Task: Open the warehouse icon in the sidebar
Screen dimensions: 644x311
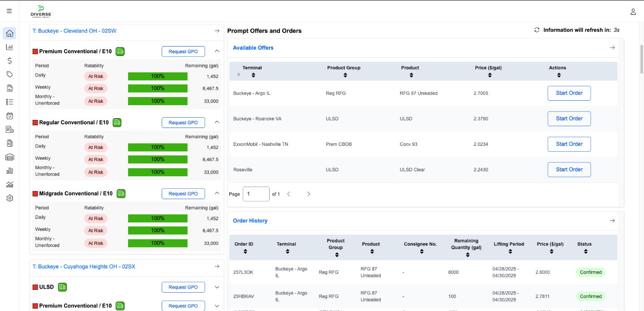Action: tap(9, 157)
